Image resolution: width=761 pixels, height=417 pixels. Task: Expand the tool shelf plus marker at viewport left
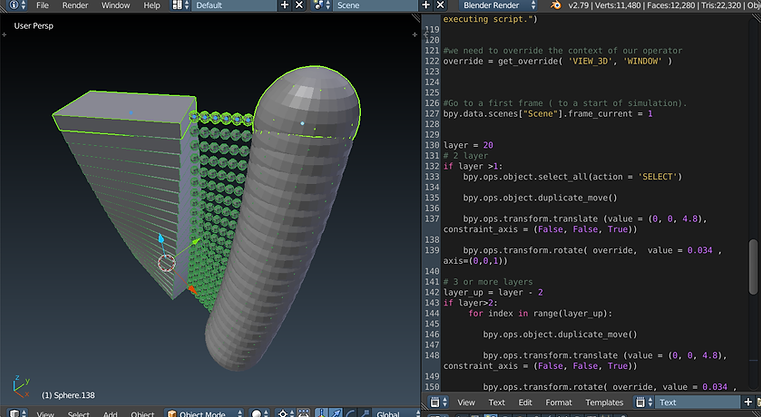point(4,34)
